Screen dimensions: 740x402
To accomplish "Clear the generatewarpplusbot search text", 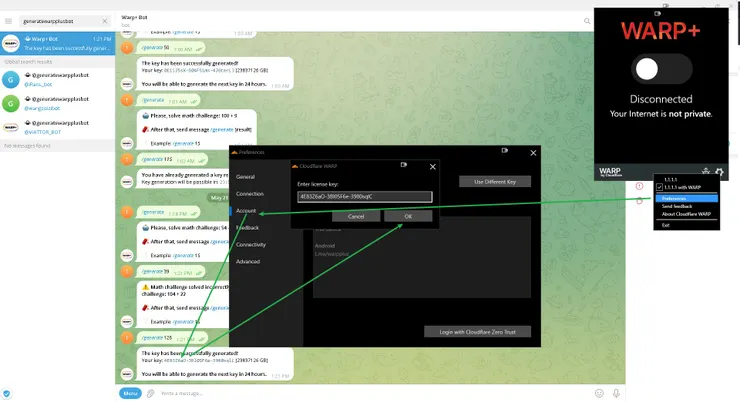I will 105,21.
